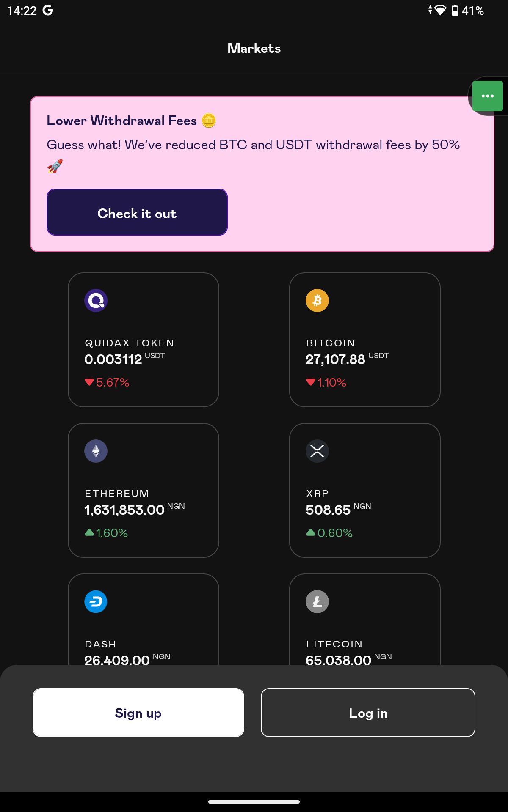Click the Check it out button
Screen dimensions: 508x812
(x=137, y=212)
